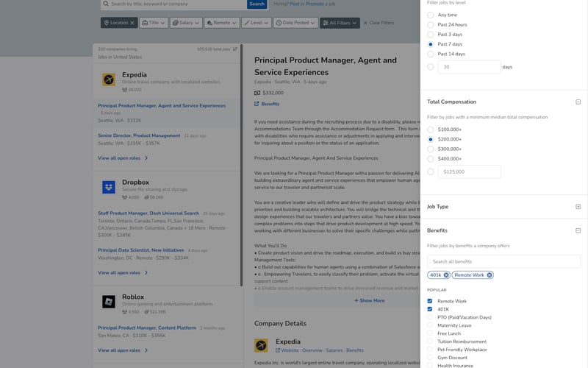Select Past 3 days option
Viewport: 588px width, 368px height.
[x=431, y=35]
